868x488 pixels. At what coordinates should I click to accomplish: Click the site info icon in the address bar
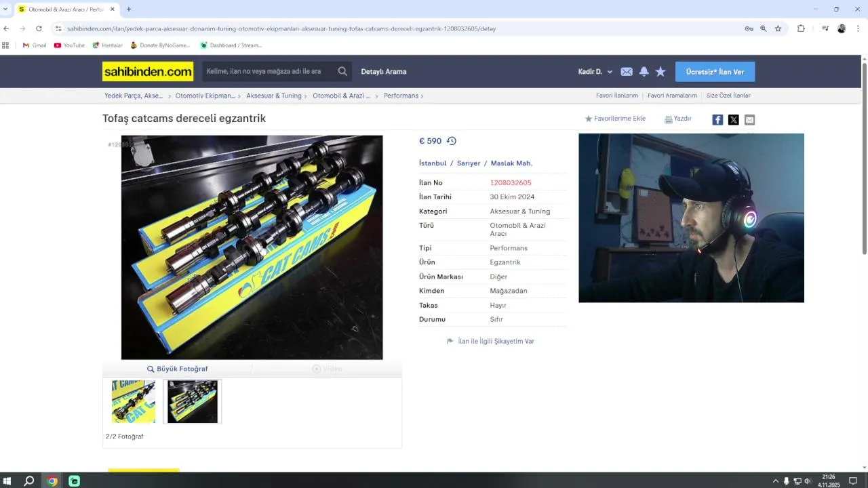(x=58, y=28)
